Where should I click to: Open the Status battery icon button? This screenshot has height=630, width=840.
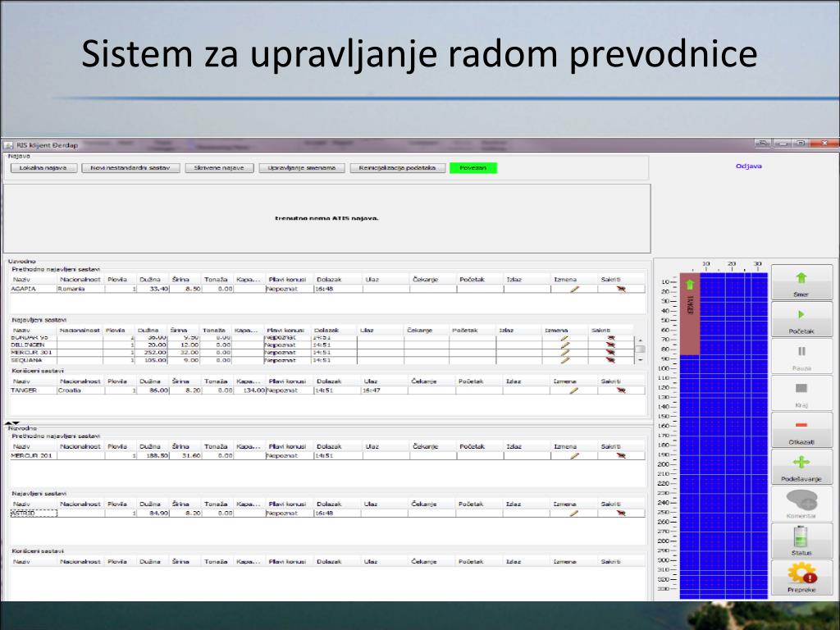(801, 541)
